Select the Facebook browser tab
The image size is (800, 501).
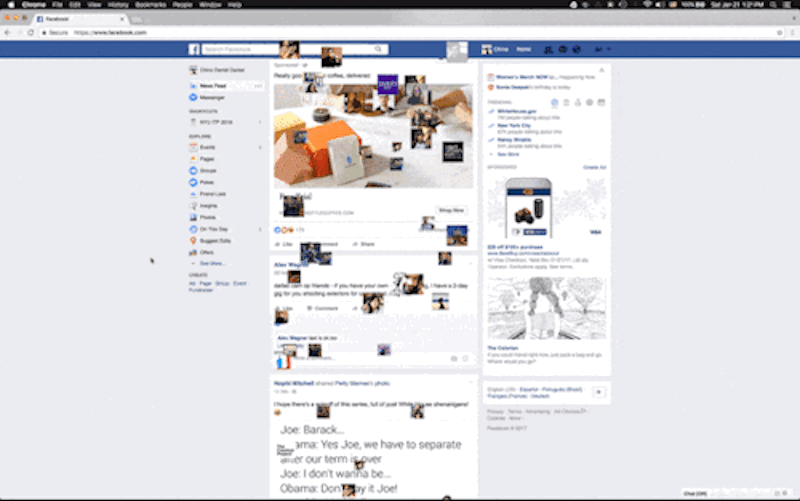coord(81,19)
